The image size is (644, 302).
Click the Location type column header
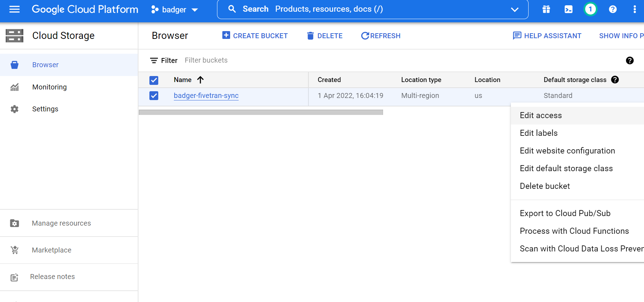421,80
